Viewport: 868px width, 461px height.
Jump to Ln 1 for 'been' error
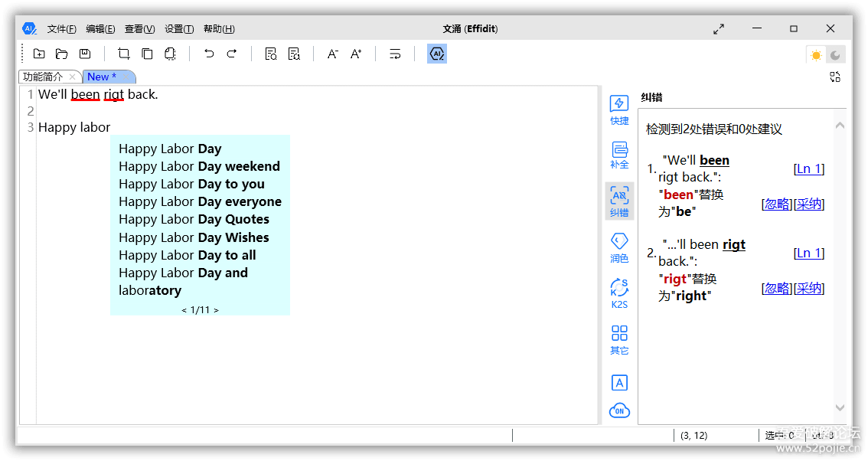tap(809, 169)
